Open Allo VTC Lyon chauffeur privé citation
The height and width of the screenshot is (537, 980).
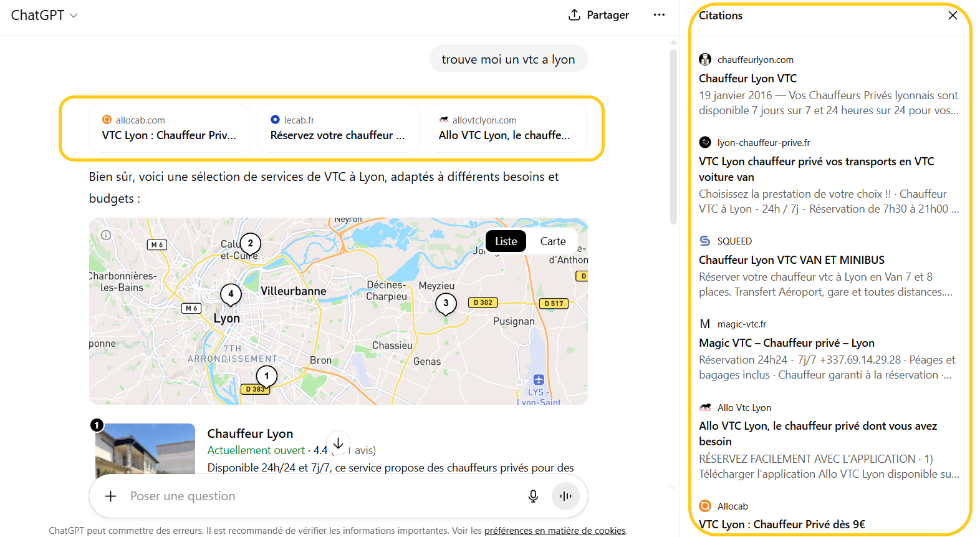[818, 433]
